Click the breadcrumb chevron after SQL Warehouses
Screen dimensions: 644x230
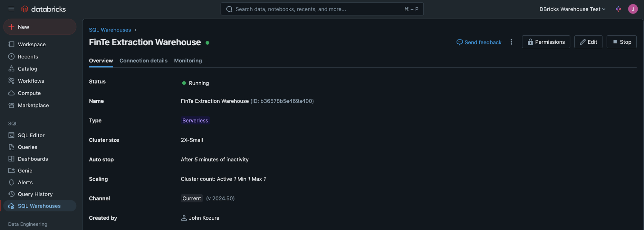pos(135,30)
